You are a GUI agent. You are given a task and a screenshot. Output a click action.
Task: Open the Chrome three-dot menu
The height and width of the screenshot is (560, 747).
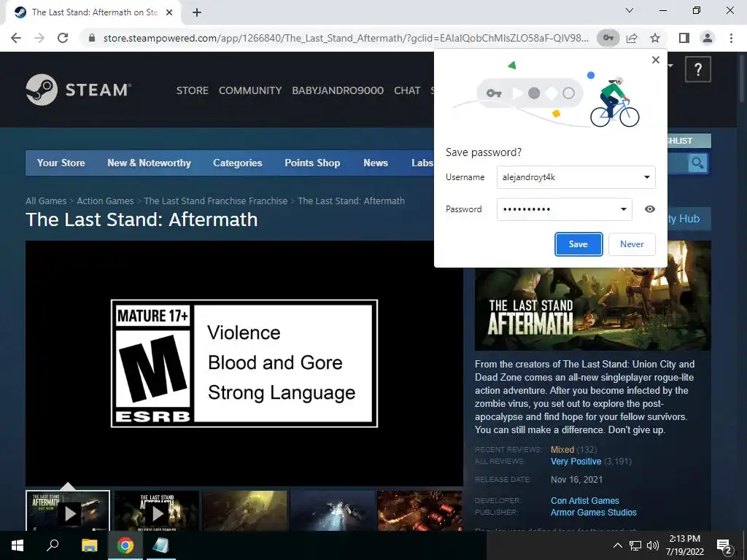[x=731, y=38]
